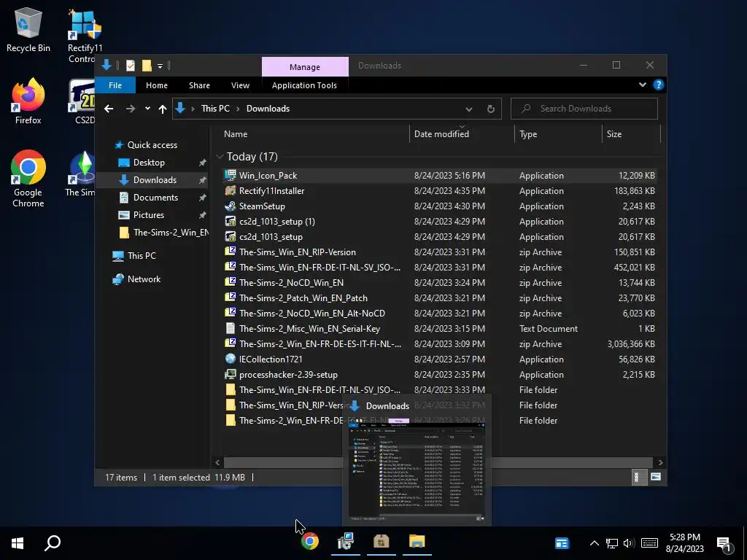Select the Manage contextual tab
747x560 pixels.
[x=305, y=67]
